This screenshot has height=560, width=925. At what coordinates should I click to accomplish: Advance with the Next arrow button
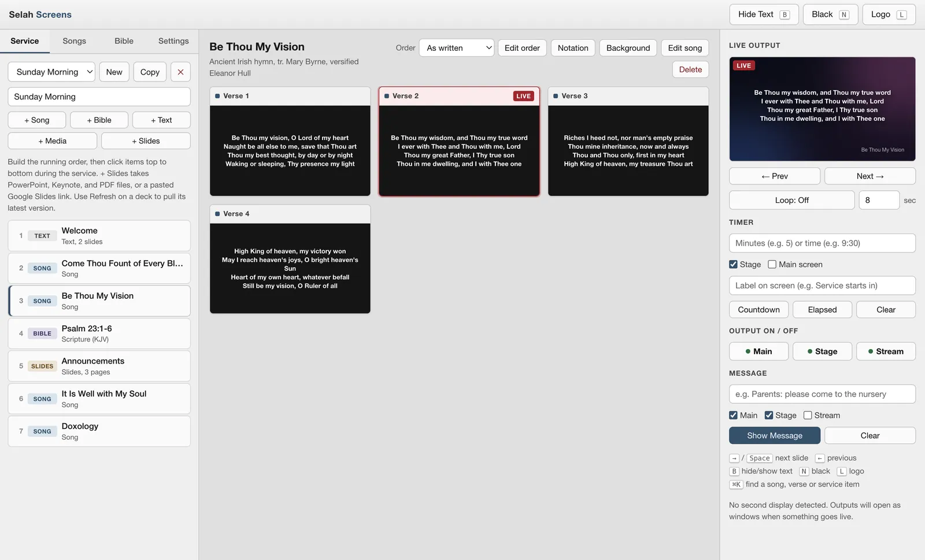(x=869, y=176)
